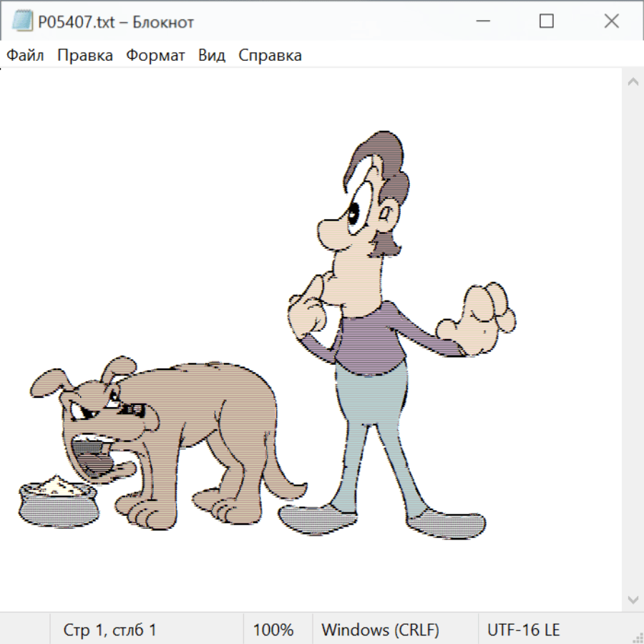This screenshot has height=644, width=644.
Task: Open the Правка menu
Action: [85, 56]
